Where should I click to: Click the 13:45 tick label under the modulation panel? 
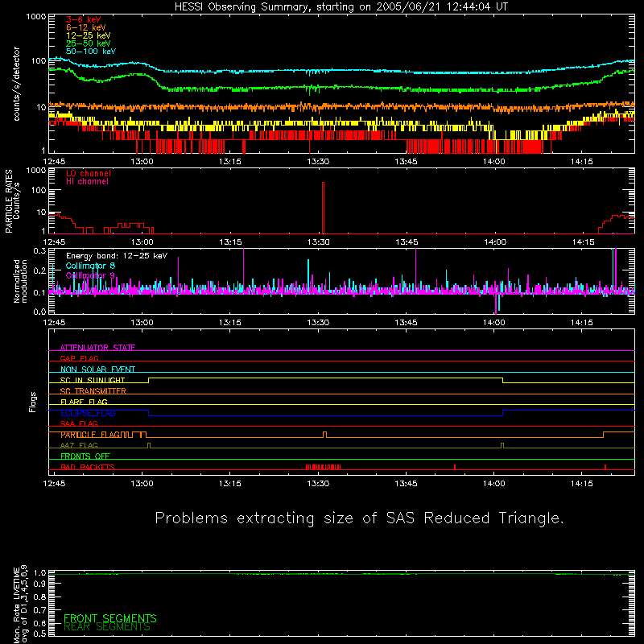click(x=406, y=323)
